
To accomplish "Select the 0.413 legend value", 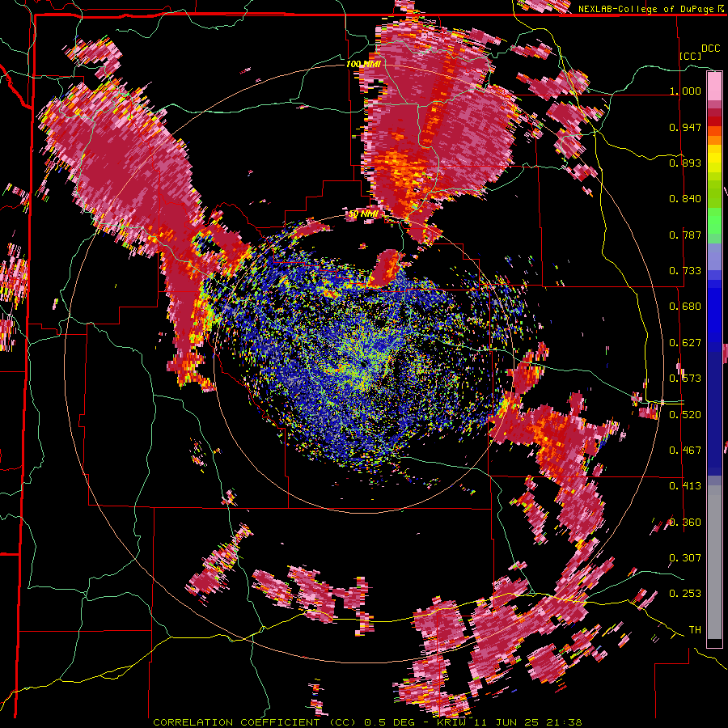I will [x=685, y=486].
